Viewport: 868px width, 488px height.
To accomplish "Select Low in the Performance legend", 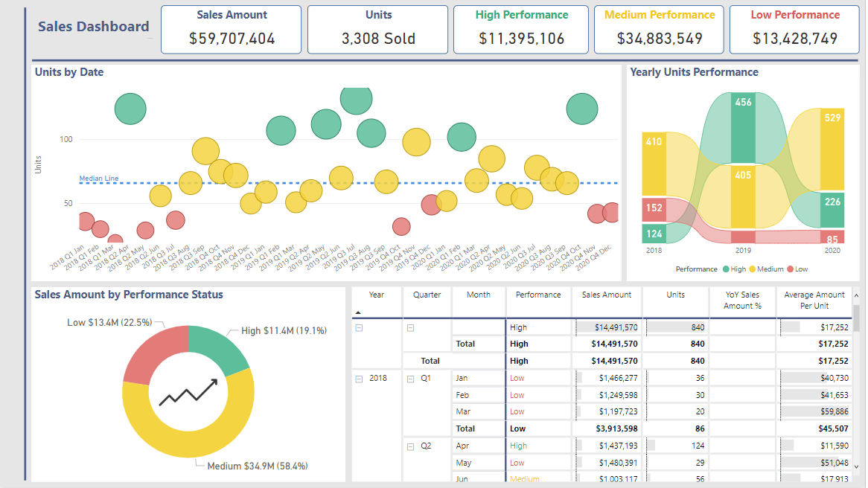I will pyautogui.click(x=797, y=269).
